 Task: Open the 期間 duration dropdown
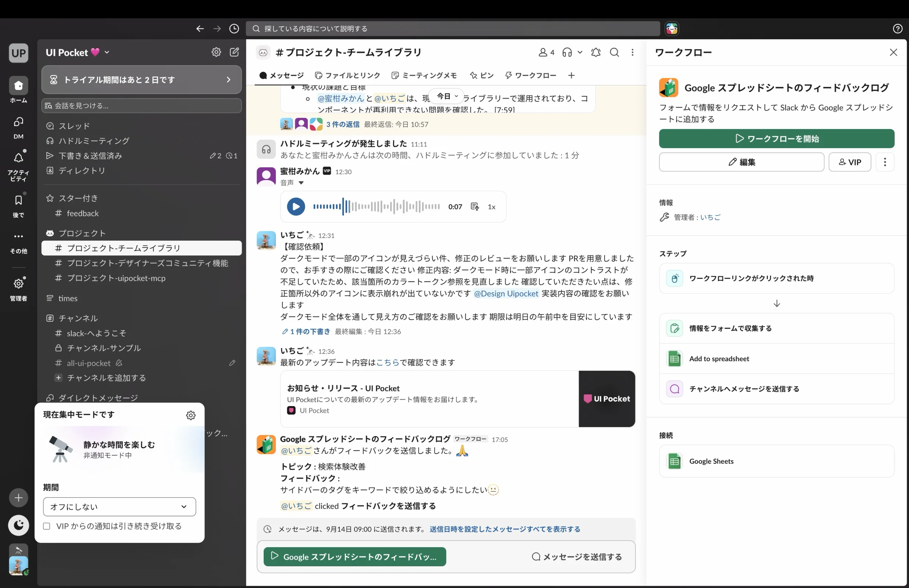119,507
